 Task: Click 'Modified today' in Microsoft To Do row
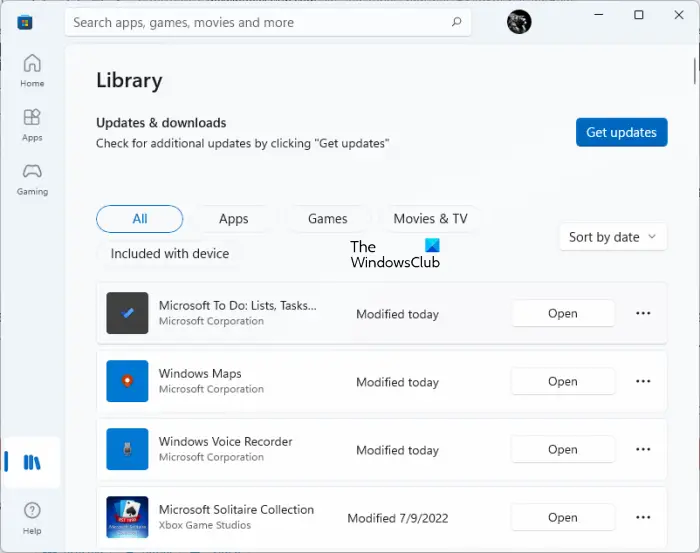[397, 315]
